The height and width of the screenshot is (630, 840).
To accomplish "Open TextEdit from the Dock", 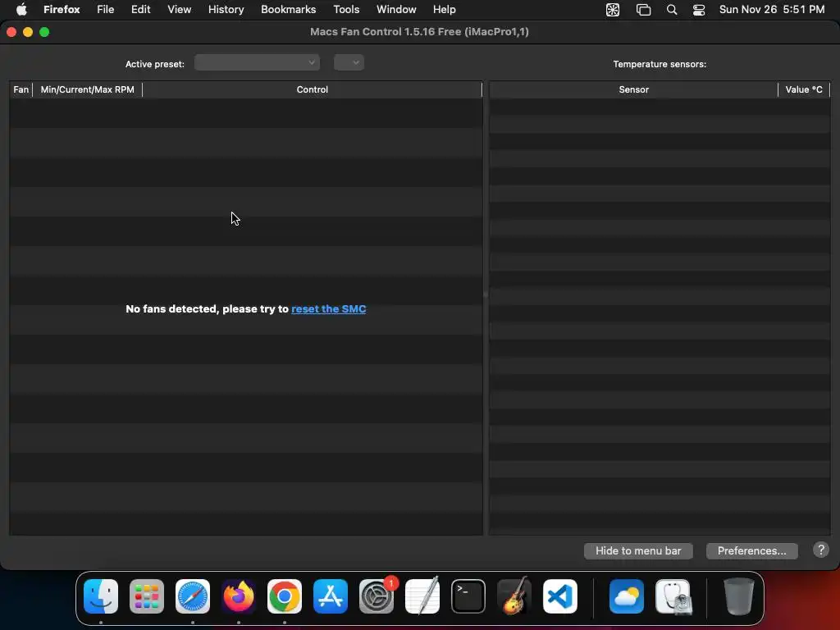I will click(x=422, y=596).
